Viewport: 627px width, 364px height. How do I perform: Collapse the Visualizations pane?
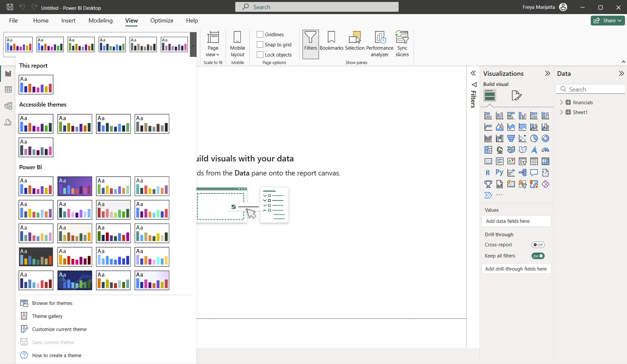(x=547, y=73)
